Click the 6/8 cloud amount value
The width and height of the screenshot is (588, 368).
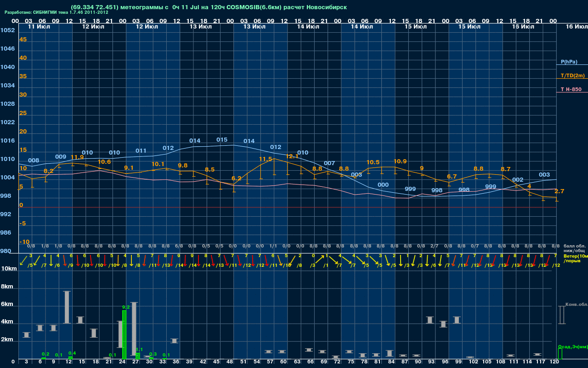coord(179,246)
